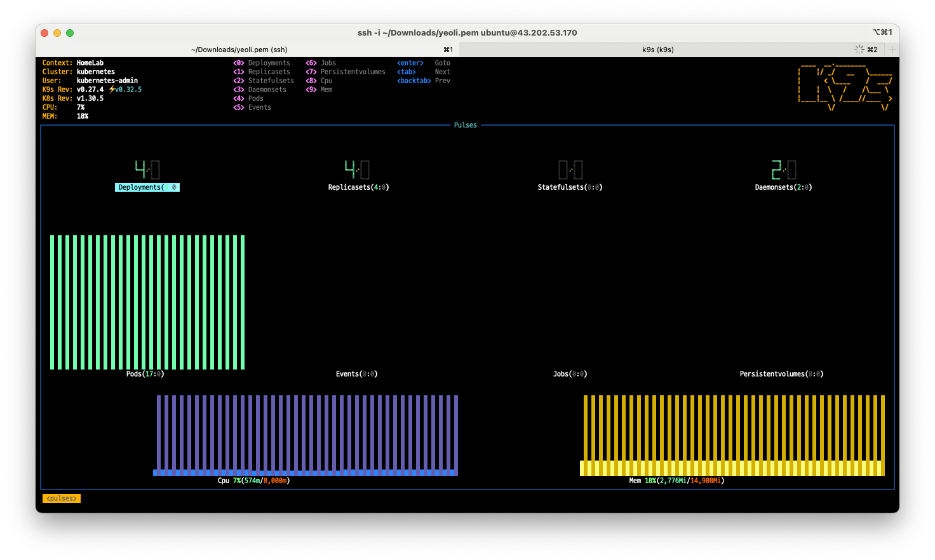The height and width of the screenshot is (560, 935).
Task: Click the Statefulsets 0:0 digital counter
Action: point(570,170)
